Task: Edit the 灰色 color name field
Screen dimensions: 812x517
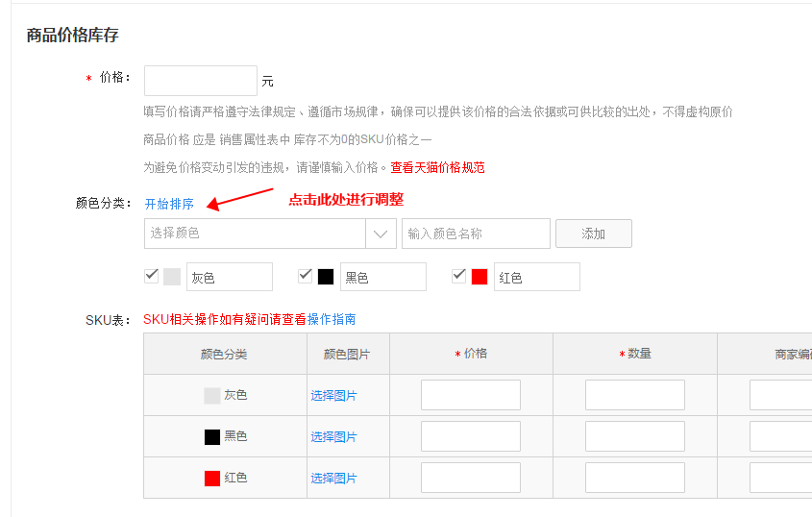Action: [230, 277]
